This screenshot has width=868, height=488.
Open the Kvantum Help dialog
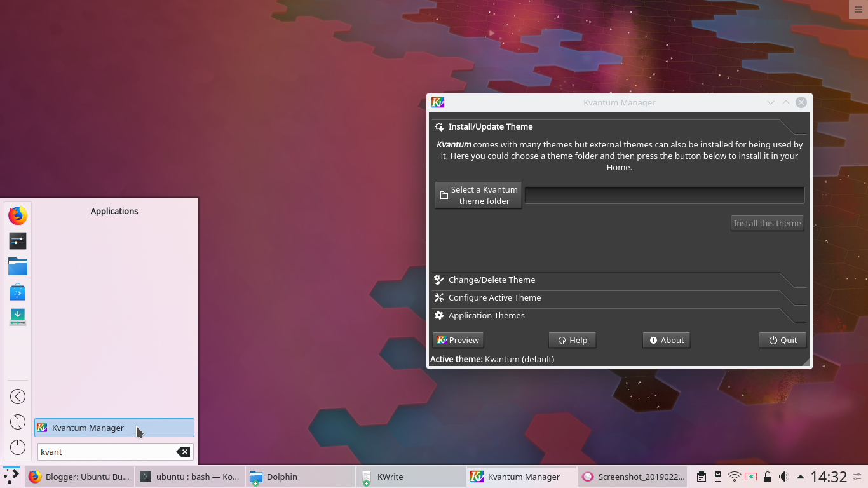572,340
